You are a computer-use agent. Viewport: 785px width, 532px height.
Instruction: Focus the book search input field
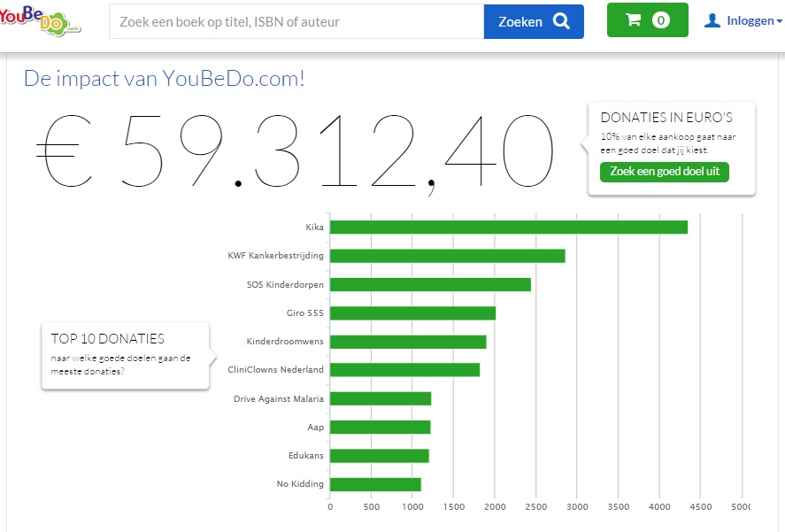(296, 21)
